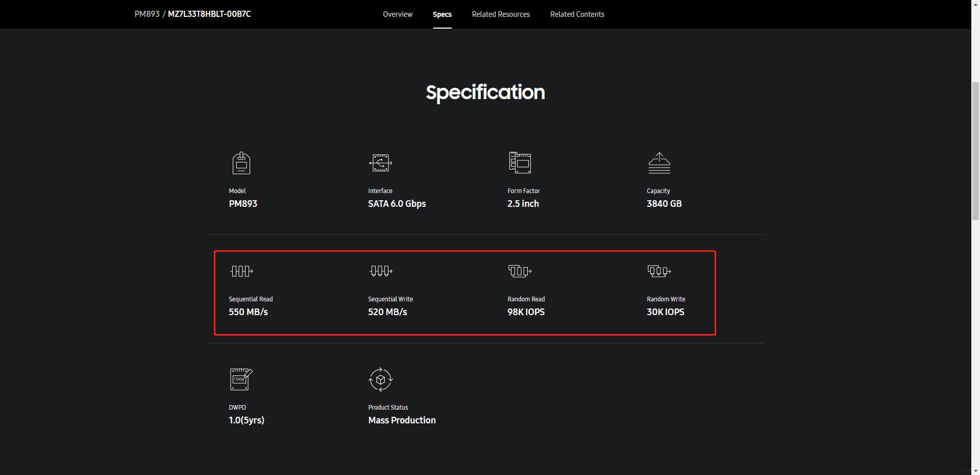
Task: Click the 2.5 inch value
Action: click(523, 204)
